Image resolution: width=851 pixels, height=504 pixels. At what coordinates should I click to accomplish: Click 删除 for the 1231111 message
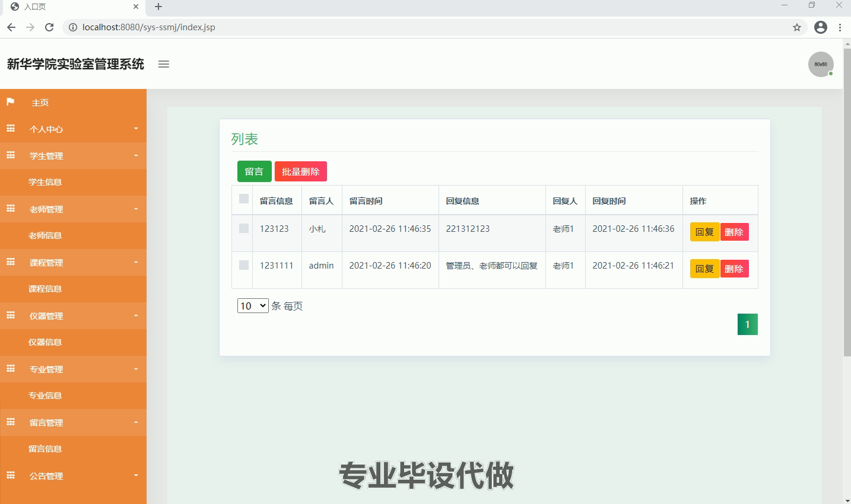click(x=734, y=269)
